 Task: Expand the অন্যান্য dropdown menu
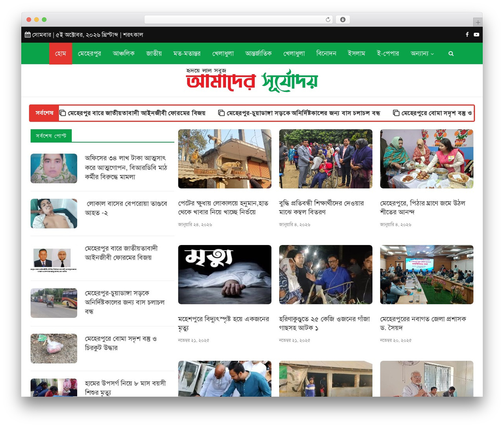pos(422,54)
